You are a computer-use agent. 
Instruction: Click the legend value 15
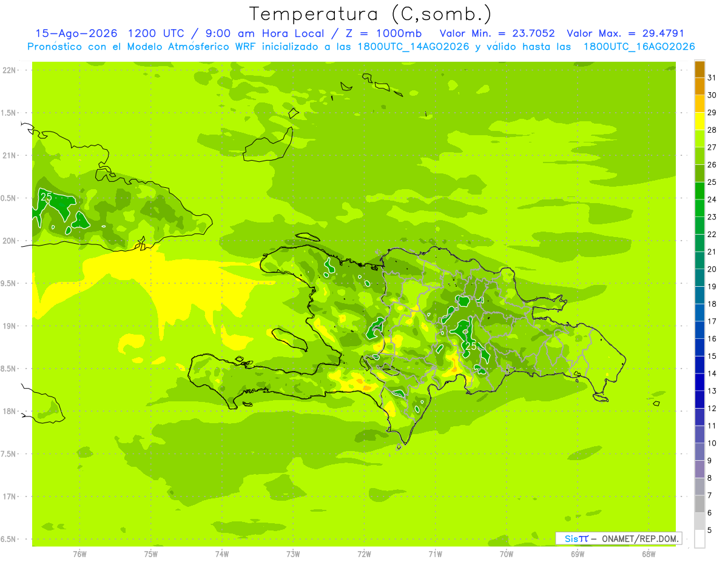[x=712, y=356]
